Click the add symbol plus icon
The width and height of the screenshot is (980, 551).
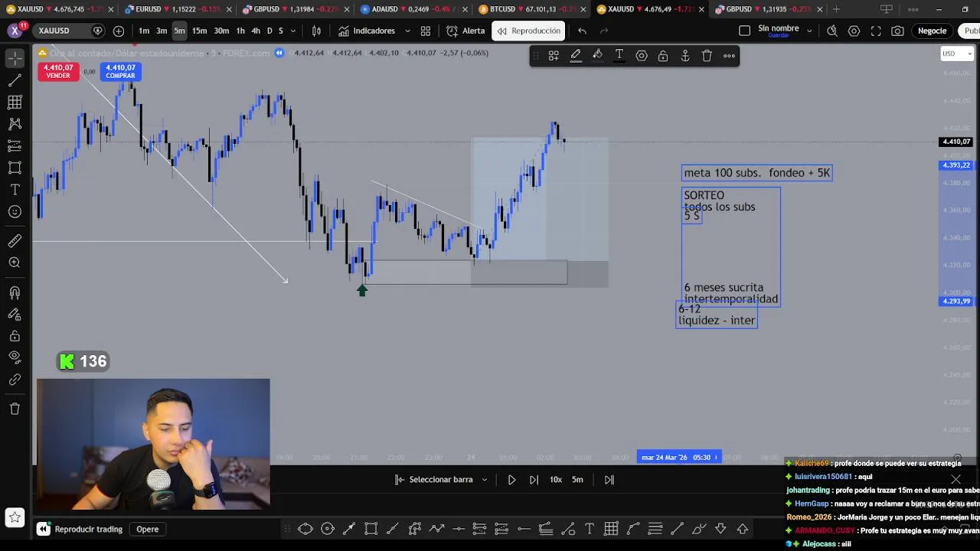point(119,31)
